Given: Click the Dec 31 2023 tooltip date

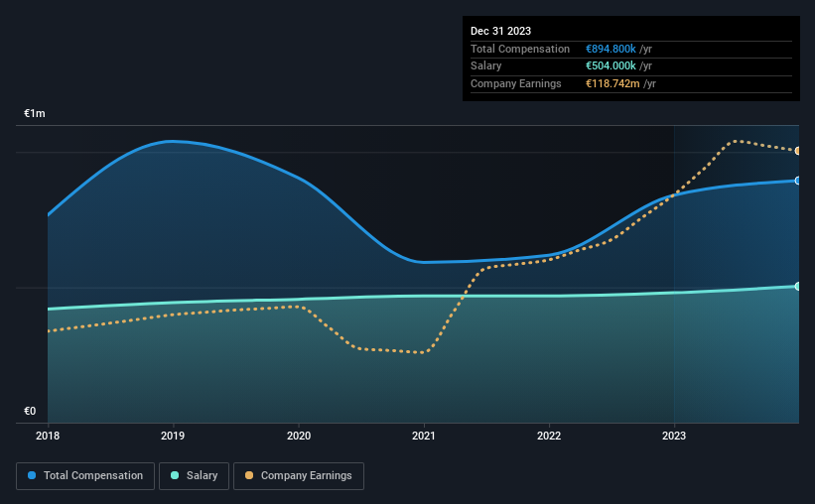Looking at the screenshot, I should pos(500,31).
